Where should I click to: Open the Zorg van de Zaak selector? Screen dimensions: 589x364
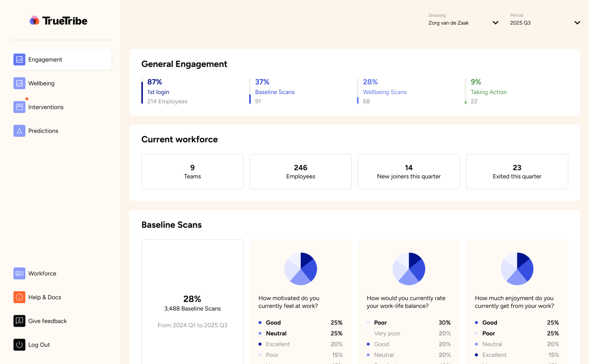[x=448, y=23]
